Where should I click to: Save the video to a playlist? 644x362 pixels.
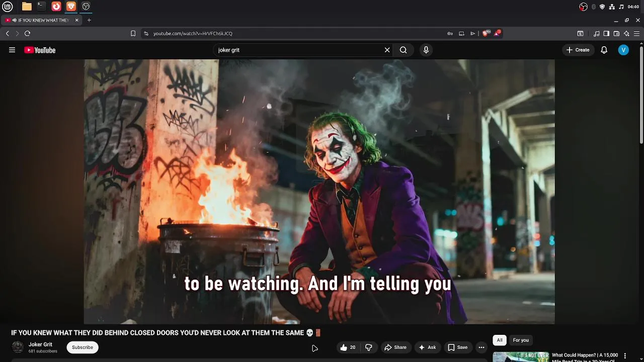pyautogui.click(x=457, y=347)
